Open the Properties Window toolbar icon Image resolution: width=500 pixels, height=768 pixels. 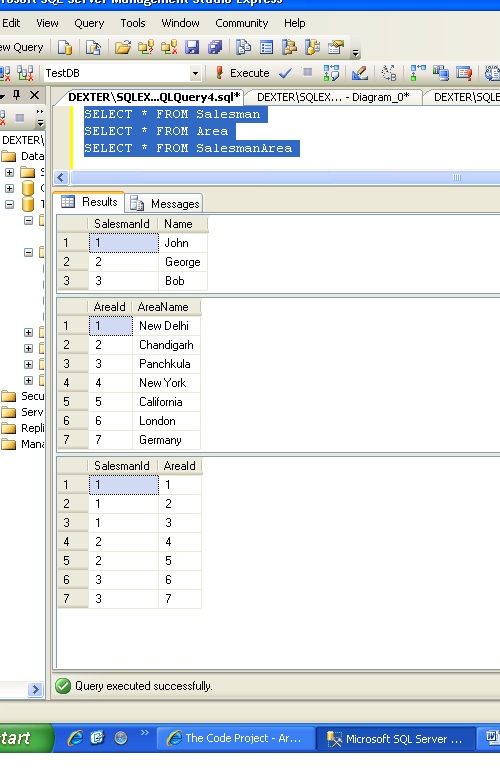pyautogui.click(x=335, y=48)
